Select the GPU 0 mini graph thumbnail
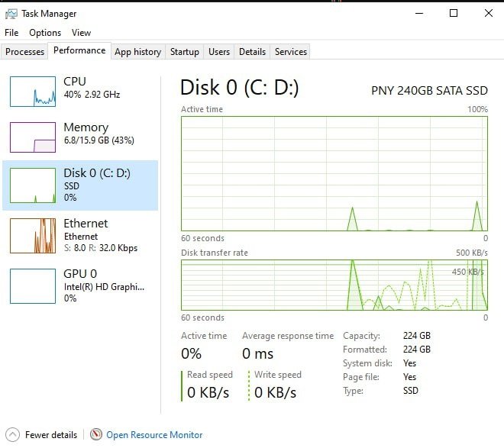This screenshot has width=504, height=448. click(33, 286)
